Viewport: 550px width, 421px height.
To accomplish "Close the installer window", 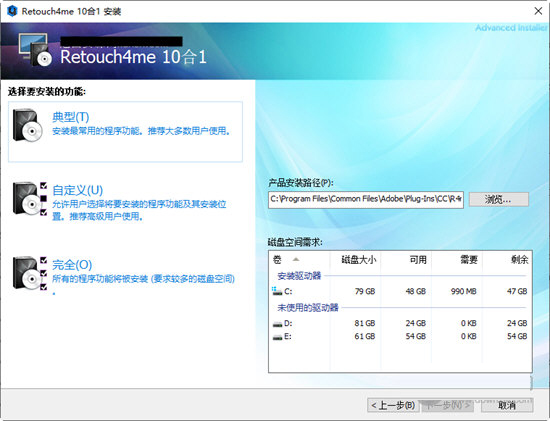I will [538, 11].
